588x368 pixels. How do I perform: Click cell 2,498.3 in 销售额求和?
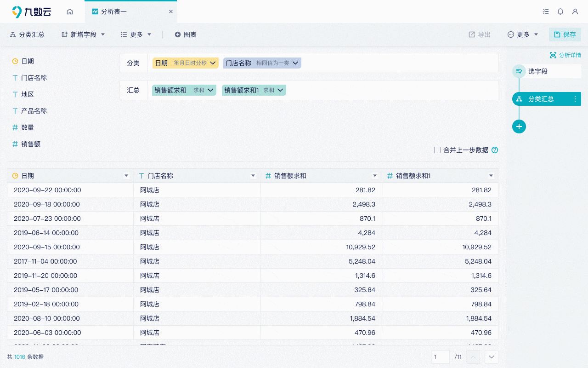321,204
